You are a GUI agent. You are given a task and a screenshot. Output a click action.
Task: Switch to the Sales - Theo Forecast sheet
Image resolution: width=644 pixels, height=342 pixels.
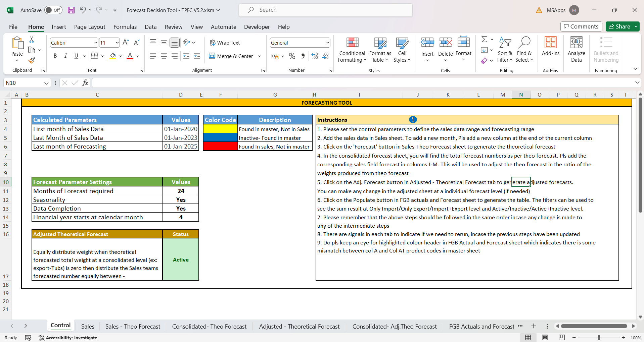(x=133, y=326)
